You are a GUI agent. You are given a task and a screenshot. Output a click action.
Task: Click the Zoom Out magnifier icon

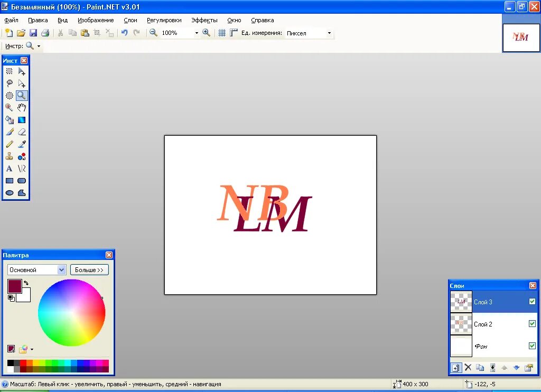tap(154, 33)
